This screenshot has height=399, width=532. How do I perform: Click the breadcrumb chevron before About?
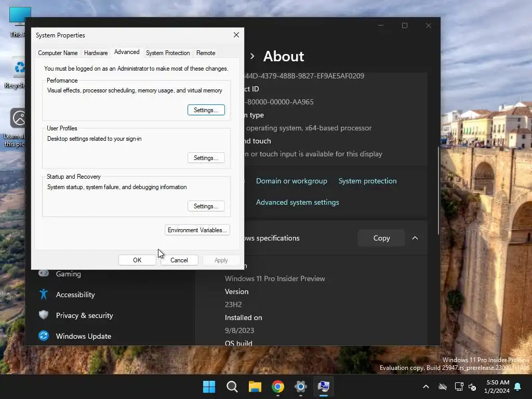point(252,56)
